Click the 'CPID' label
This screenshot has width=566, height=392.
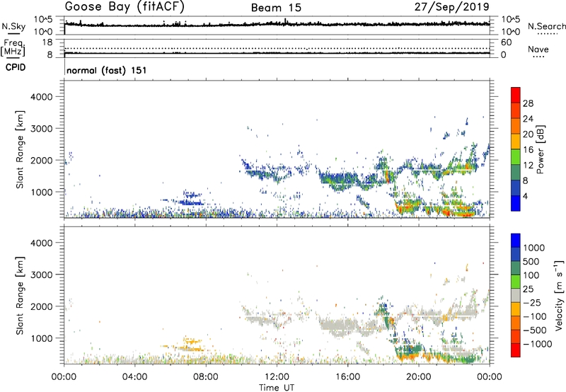(16, 67)
